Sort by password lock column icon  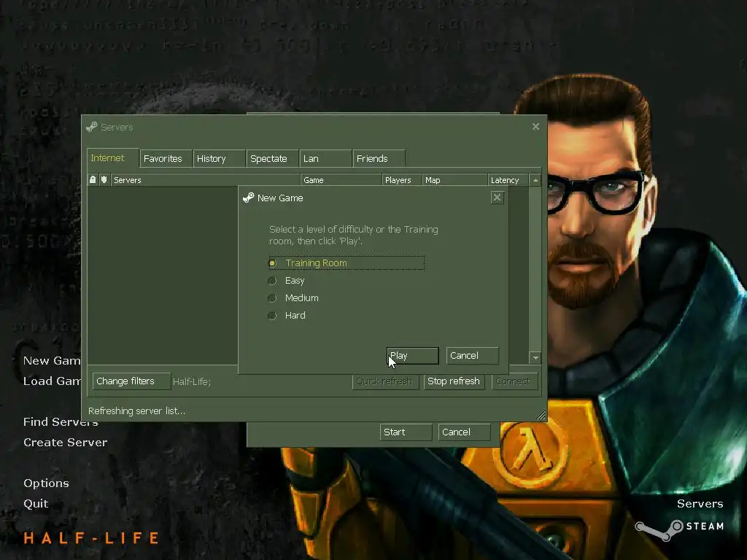[x=93, y=180]
